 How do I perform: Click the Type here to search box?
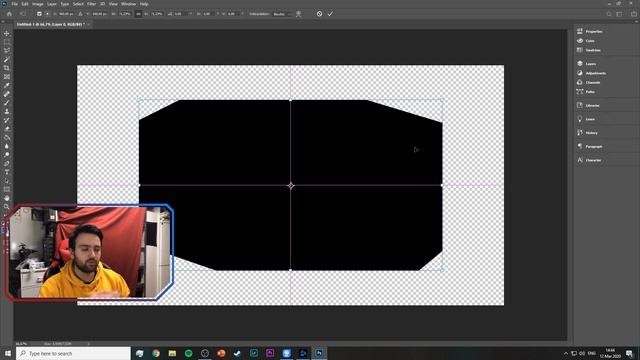tap(73, 353)
